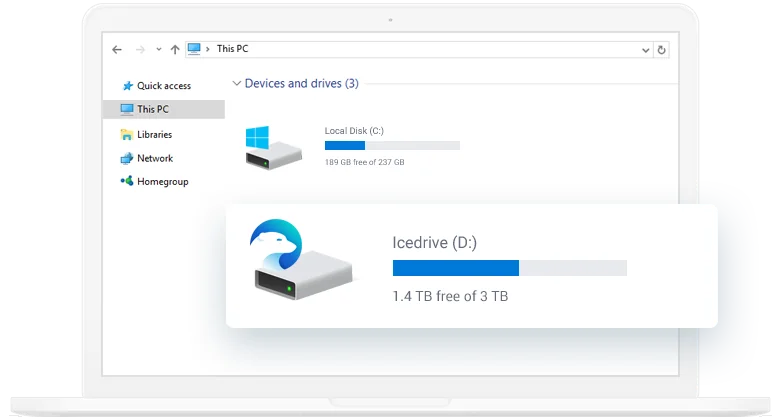Open Homegroup in the sidebar
Viewport: 772px width, 417px height.
coord(162,182)
